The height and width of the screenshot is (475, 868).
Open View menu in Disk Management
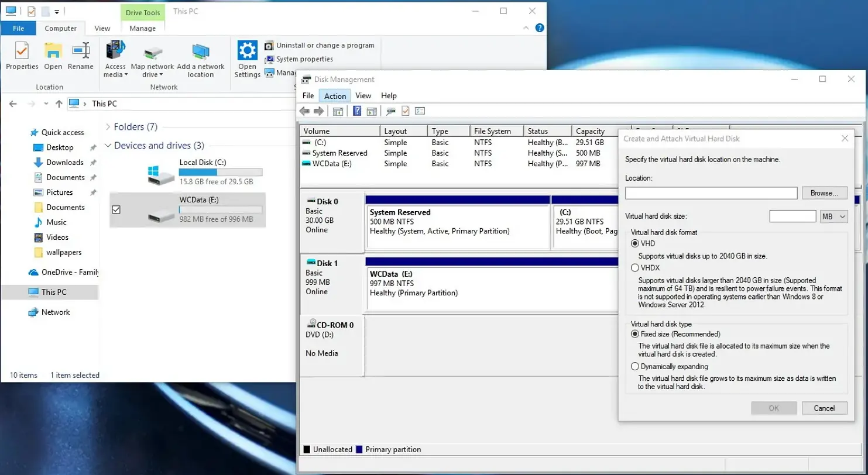(363, 96)
